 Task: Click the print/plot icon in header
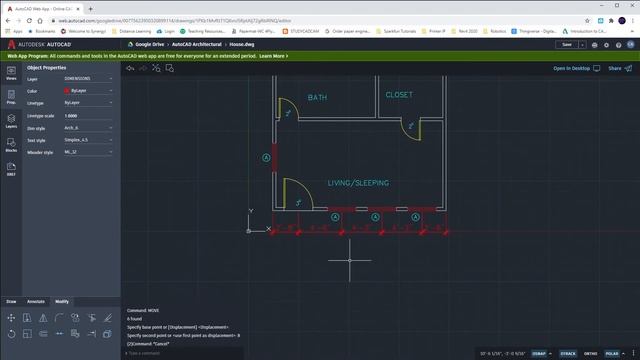coord(594,45)
